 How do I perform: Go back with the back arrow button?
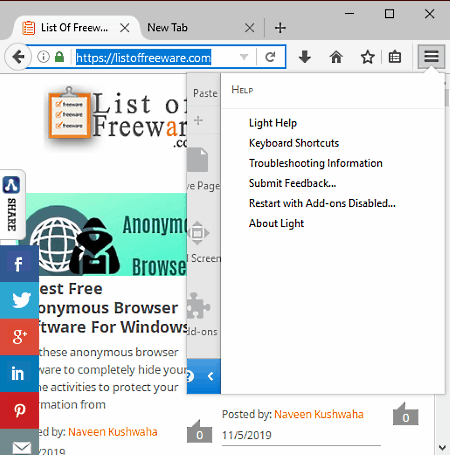pos(18,57)
